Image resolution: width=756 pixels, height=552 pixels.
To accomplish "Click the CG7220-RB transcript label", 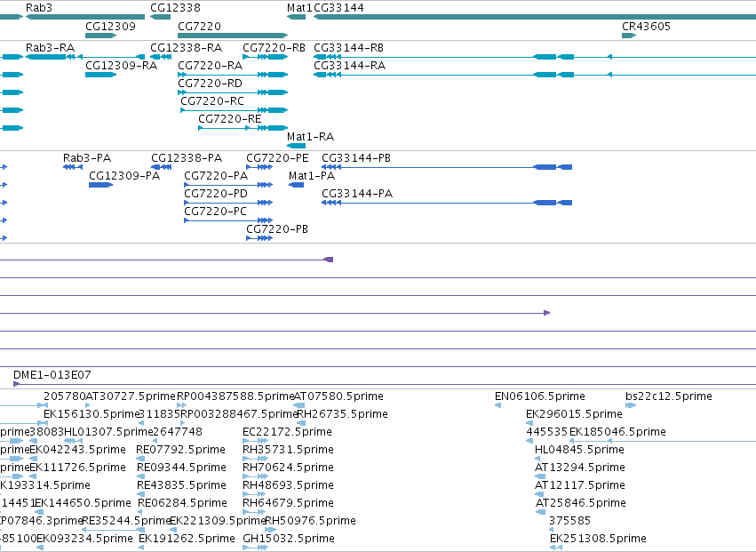I will click(x=274, y=48).
